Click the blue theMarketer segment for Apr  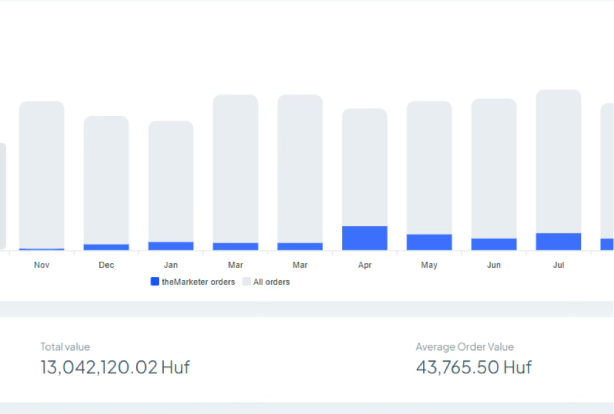click(364, 238)
